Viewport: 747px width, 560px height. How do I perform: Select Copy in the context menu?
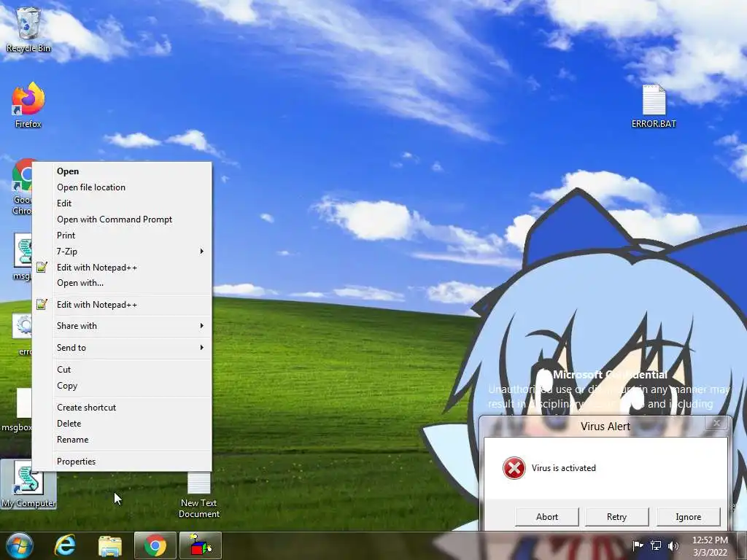tap(122, 386)
